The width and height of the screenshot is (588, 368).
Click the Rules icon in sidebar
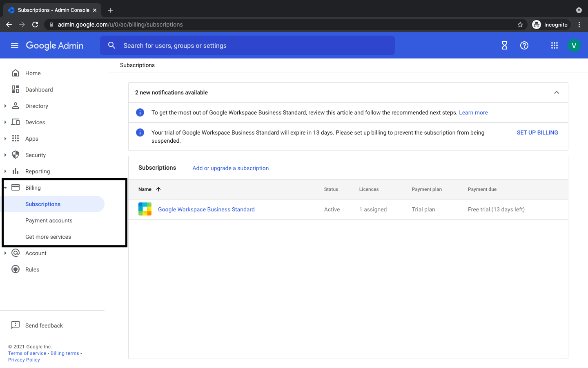(16, 269)
